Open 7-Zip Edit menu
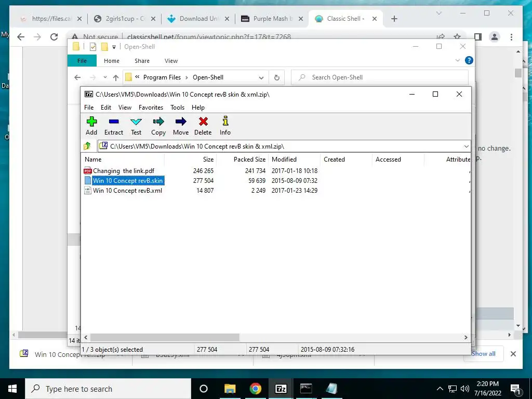This screenshot has height=399, width=532. 106,108
